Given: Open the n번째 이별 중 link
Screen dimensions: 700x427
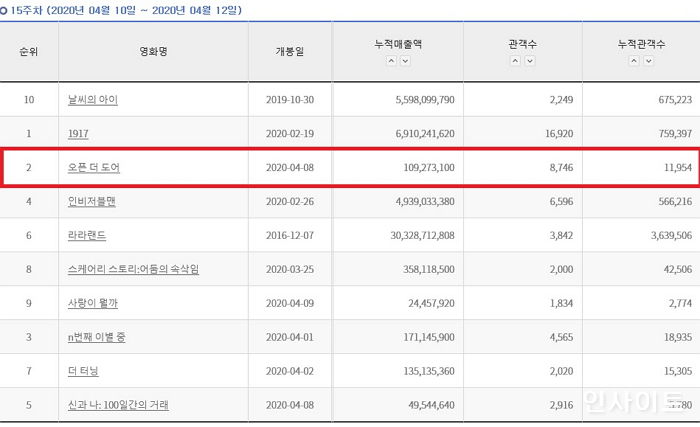Looking at the screenshot, I should click(x=96, y=337).
